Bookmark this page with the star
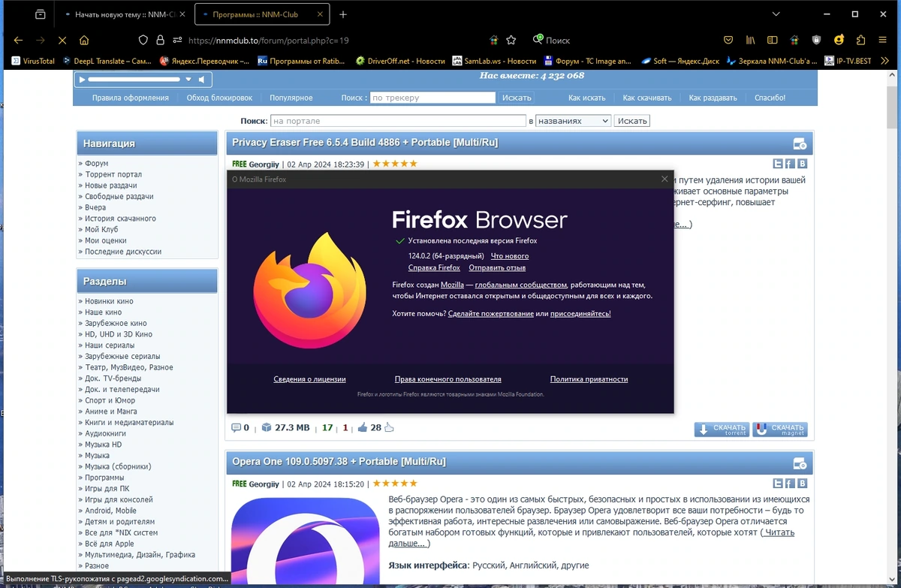The width and height of the screenshot is (901, 588). pos(511,41)
